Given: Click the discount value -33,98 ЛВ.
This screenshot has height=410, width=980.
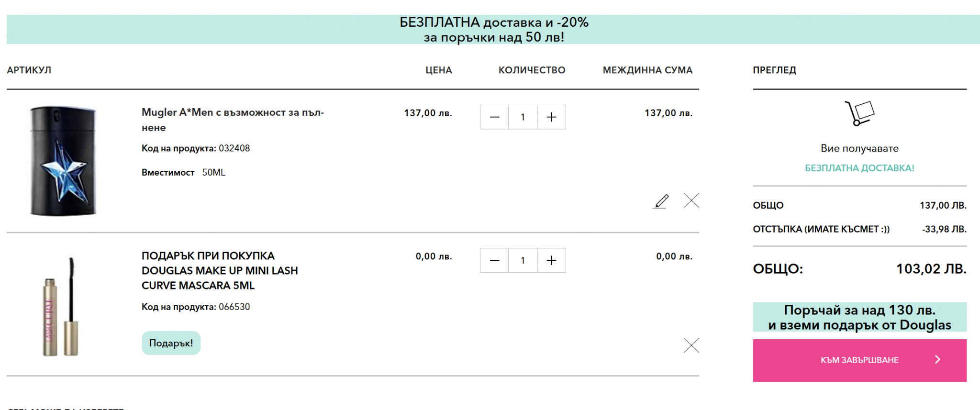Looking at the screenshot, I should click(944, 229).
